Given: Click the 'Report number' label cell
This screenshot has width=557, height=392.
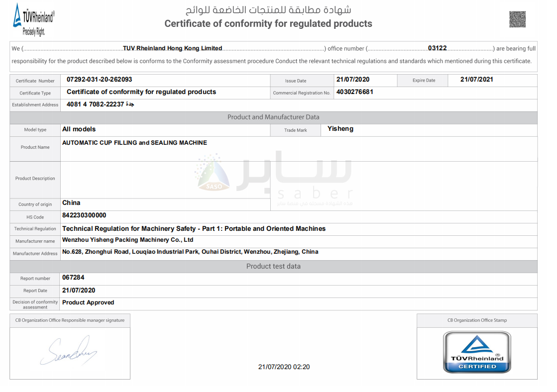Looking at the screenshot, I should pyautogui.click(x=35, y=279).
